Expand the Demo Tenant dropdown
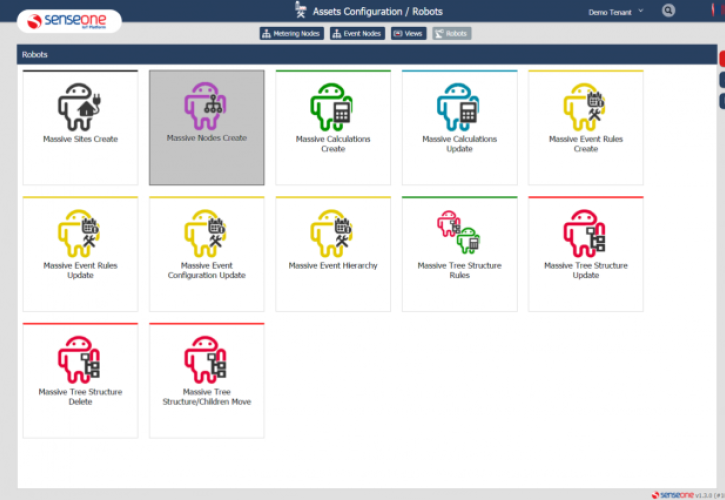 click(616, 11)
